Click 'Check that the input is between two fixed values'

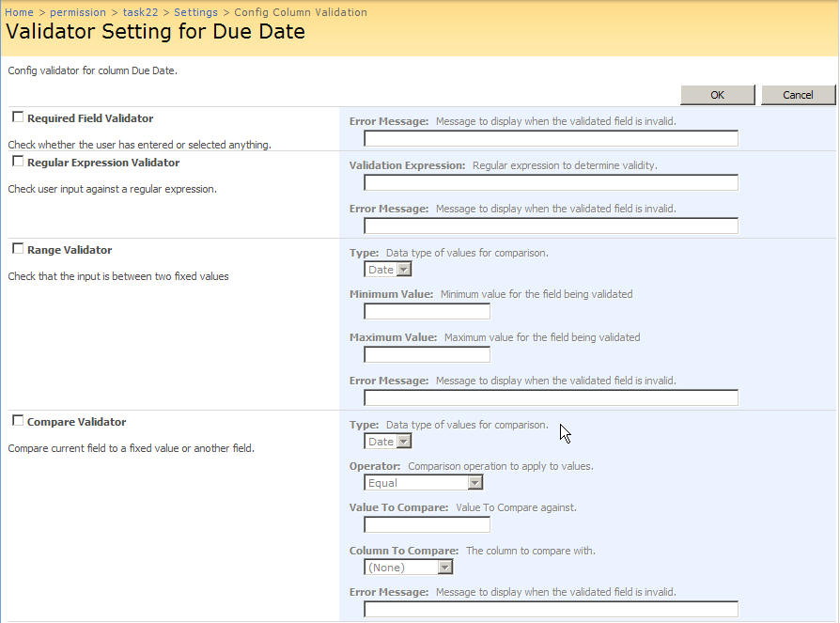(x=118, y=276)
